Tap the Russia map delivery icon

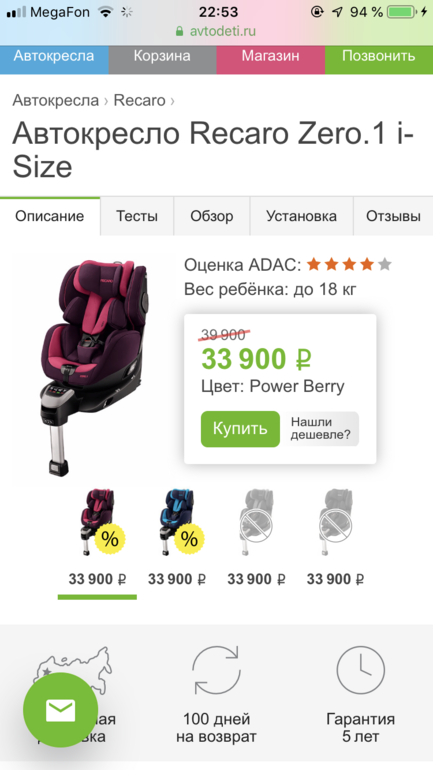(x=72, y=669)
